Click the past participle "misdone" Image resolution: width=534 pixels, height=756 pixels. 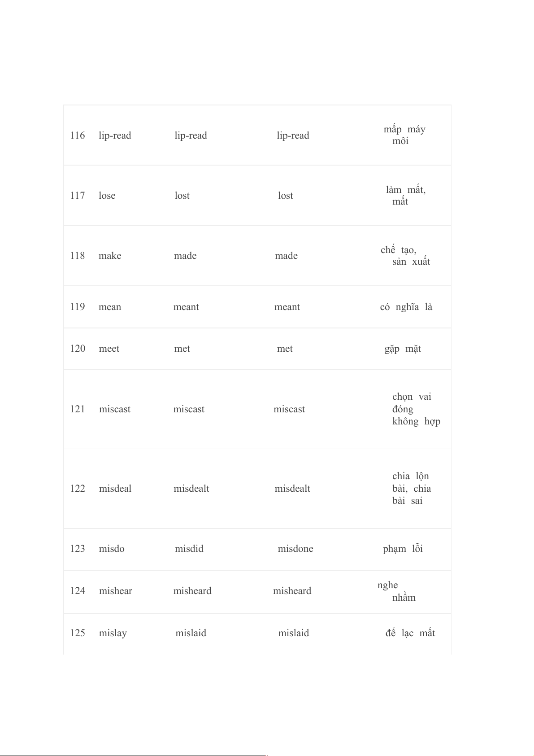point(295,549)
